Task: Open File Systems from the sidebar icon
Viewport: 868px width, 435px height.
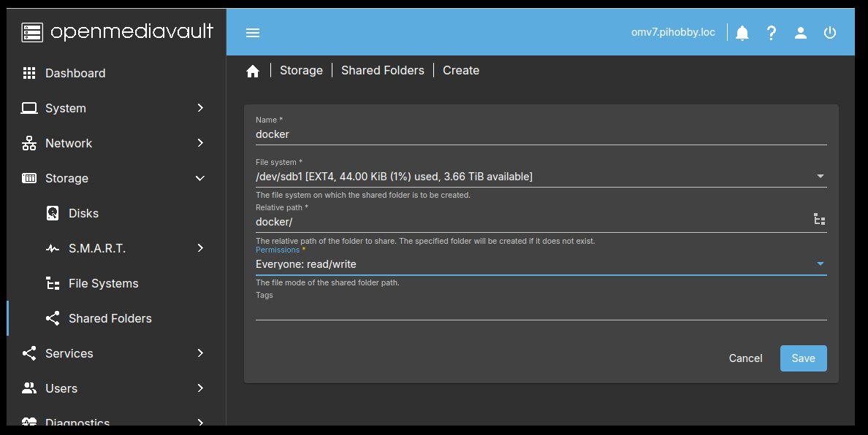Action: [x=52, y=283]
